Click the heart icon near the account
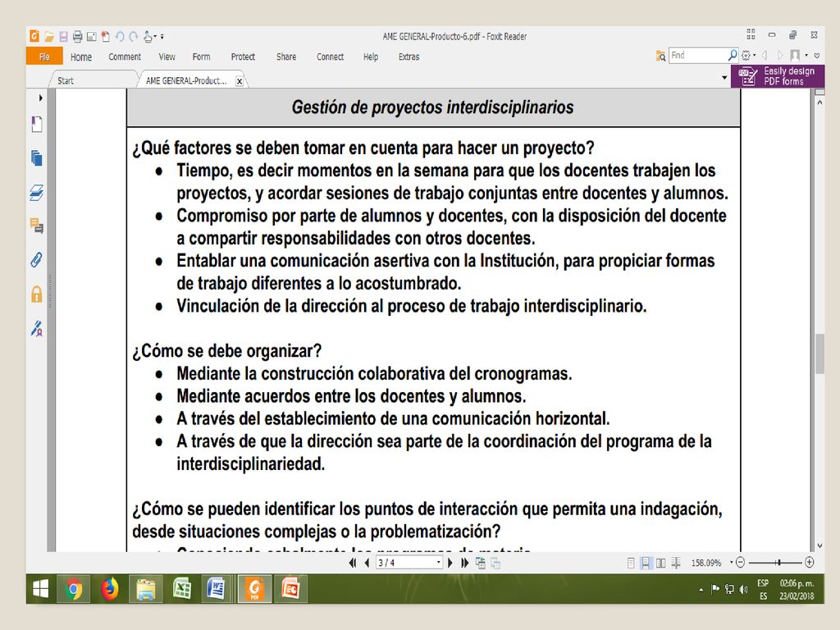This screenshot has width=840, height=630. 817,56
